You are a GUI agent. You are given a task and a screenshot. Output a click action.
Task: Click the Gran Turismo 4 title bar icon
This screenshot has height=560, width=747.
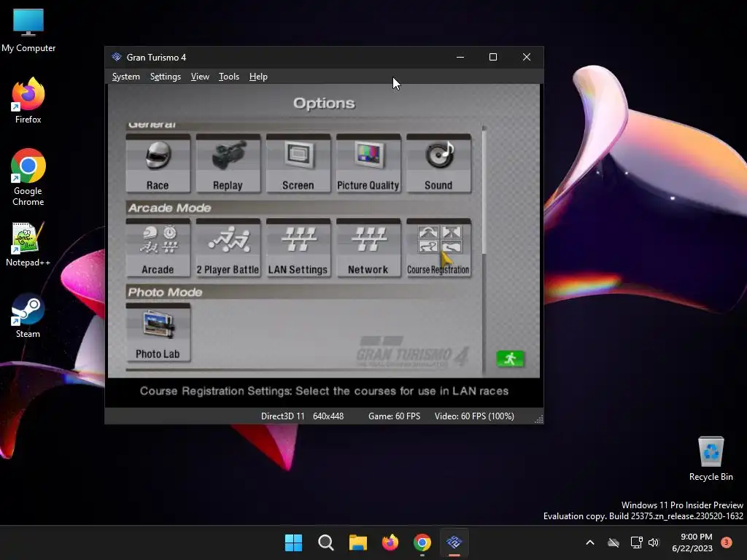coord(117,57)
